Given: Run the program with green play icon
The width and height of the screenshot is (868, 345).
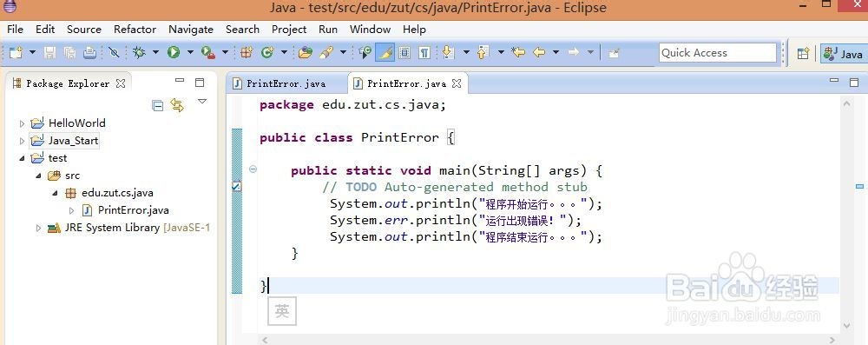Looking at the screenshot, I should [x=174, y=53].
